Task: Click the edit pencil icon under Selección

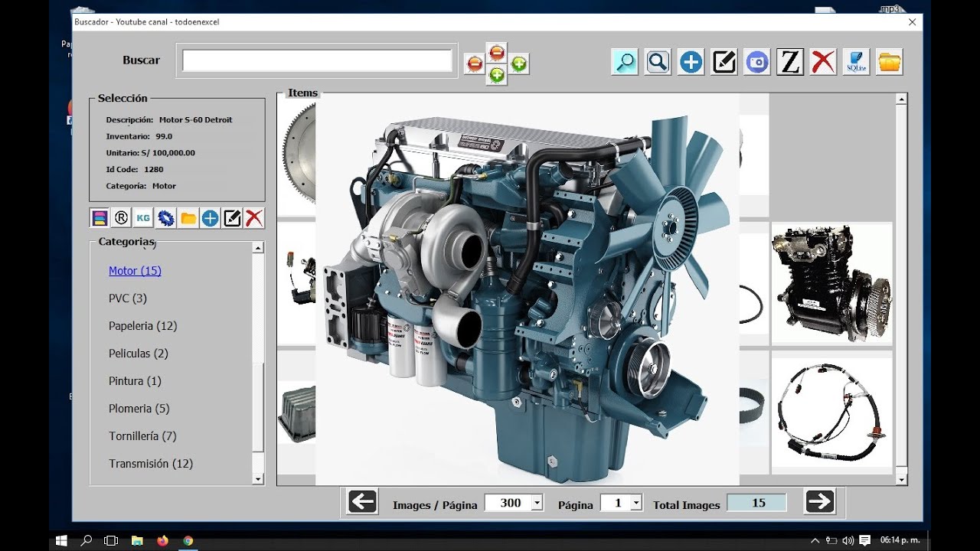Action: point(232,218)
